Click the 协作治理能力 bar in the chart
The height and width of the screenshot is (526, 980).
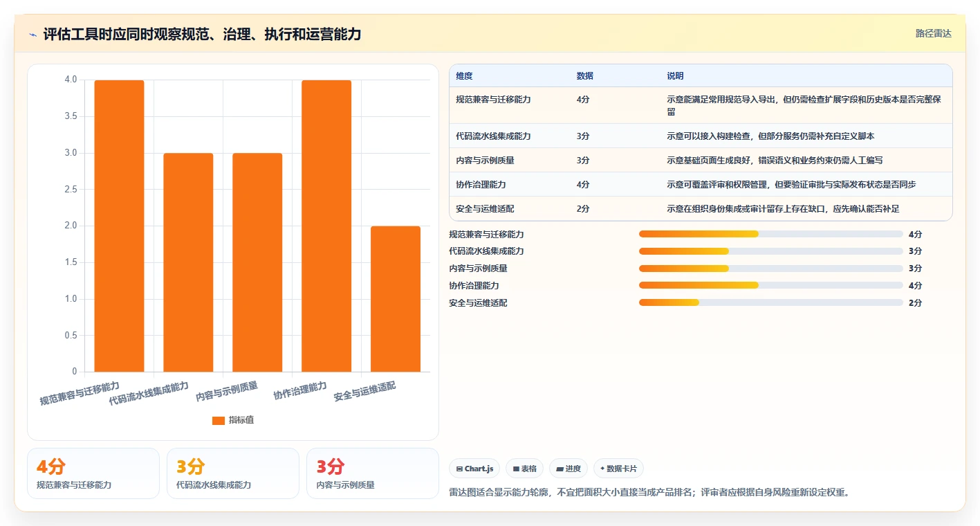click(326, 226)
